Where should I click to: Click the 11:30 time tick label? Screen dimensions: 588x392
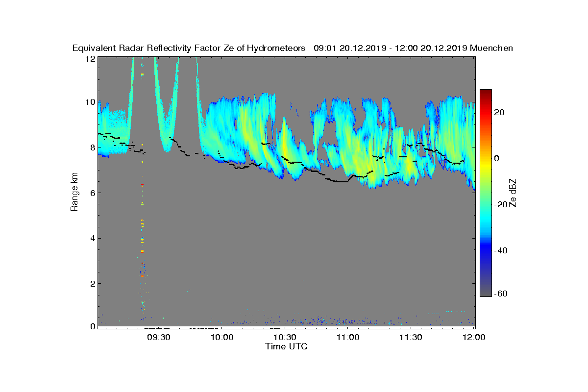pos(411,337)
